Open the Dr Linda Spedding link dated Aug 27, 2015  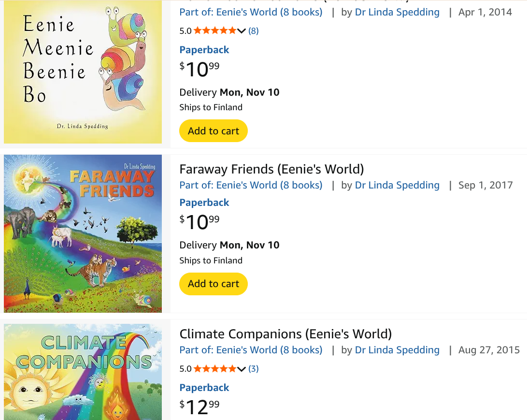(x=397, y=350)
